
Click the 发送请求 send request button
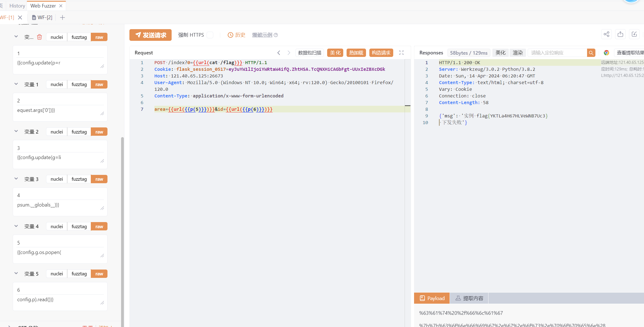pyautogui.click(x=151, y=35)
